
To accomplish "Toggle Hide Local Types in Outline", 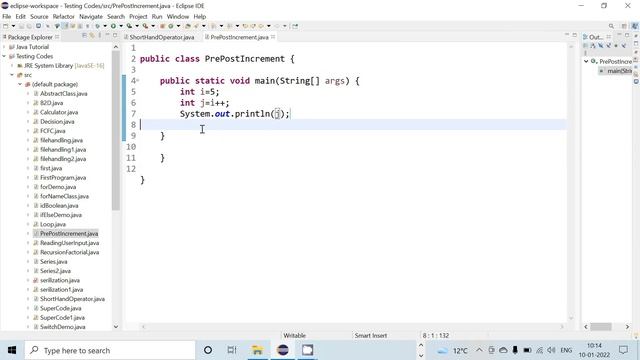I will [624, 45].
